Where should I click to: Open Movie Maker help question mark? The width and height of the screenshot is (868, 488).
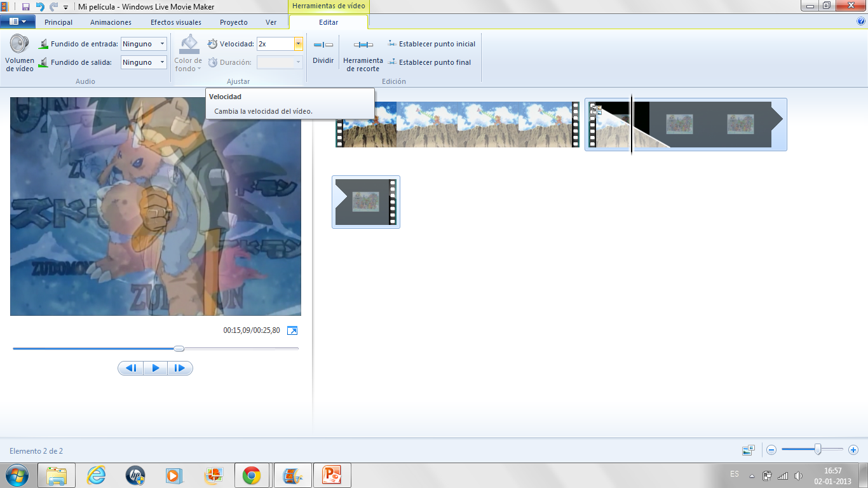click(861, 21)
